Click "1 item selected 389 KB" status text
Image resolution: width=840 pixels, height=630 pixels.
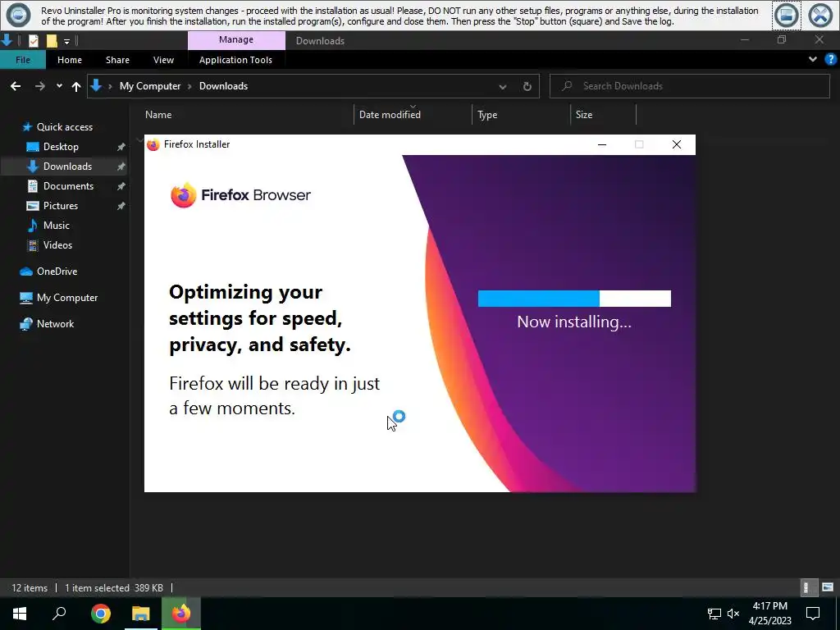click(x=113, y=588)
